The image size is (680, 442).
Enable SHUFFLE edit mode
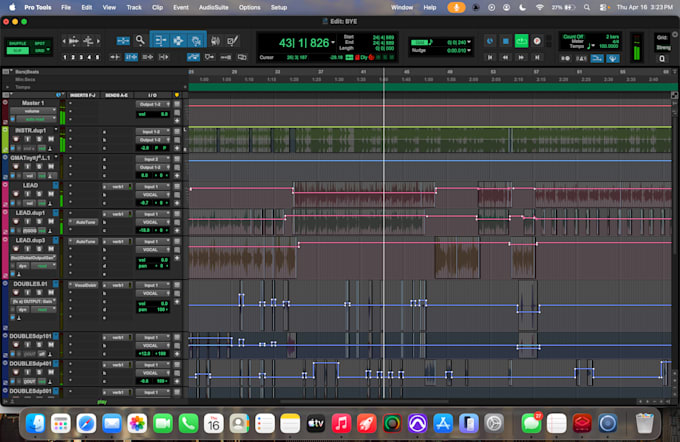(x=17, y=43)
